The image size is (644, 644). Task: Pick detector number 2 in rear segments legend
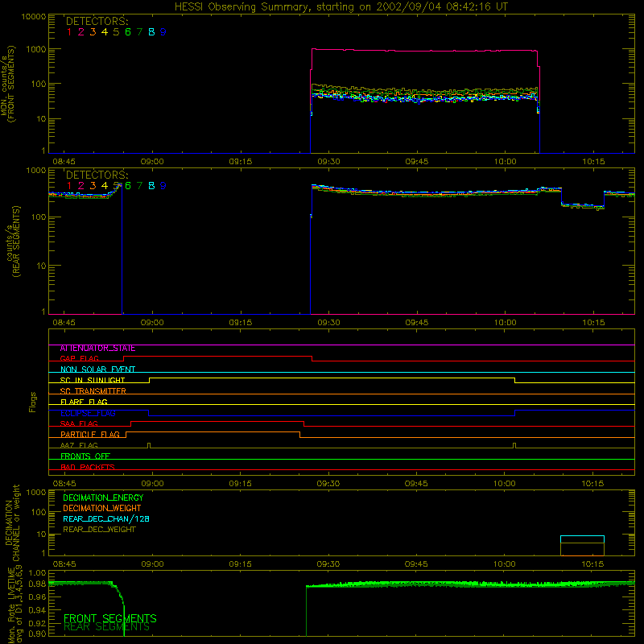(x=81, y=186)
